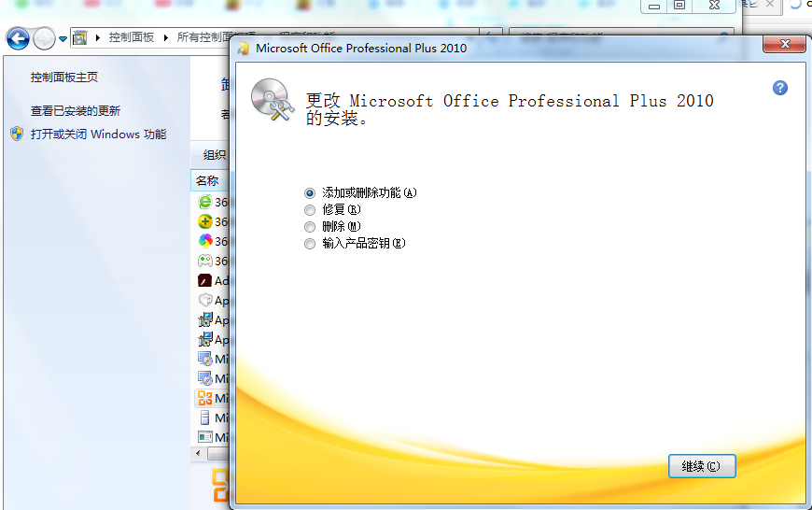Click the 360 browser green icon in list
This screenshot has height=510, width=812.
pos(205,202)
